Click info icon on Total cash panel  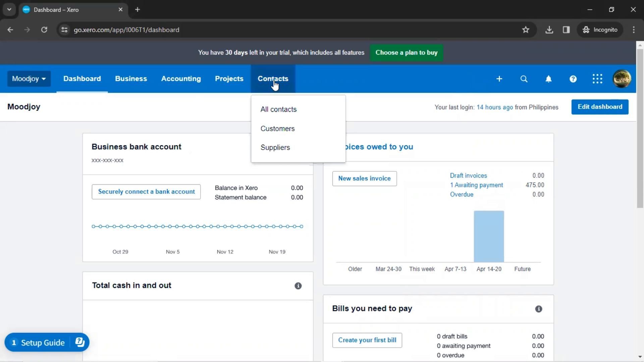click(298, 286)
